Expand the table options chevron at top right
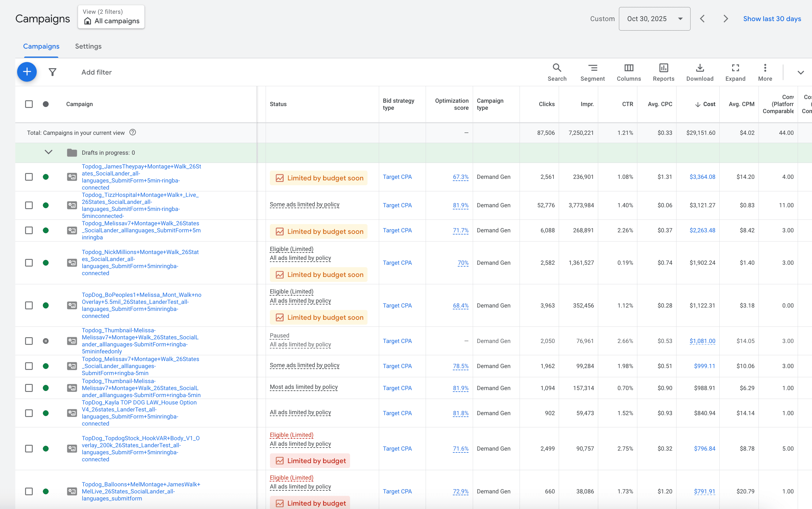The height and width of the screenshot is (509, 812). [x=801, y=72]
